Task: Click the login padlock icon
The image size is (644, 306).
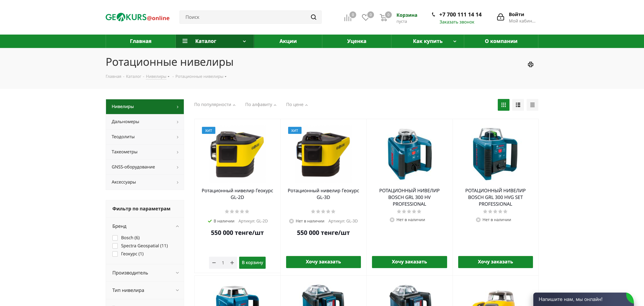Action: tap(500, 17)
